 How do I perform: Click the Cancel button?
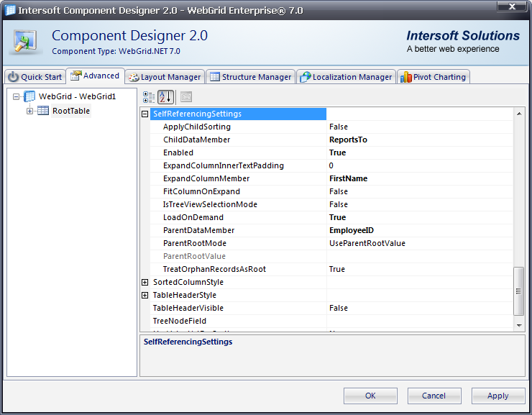point(434,396)
